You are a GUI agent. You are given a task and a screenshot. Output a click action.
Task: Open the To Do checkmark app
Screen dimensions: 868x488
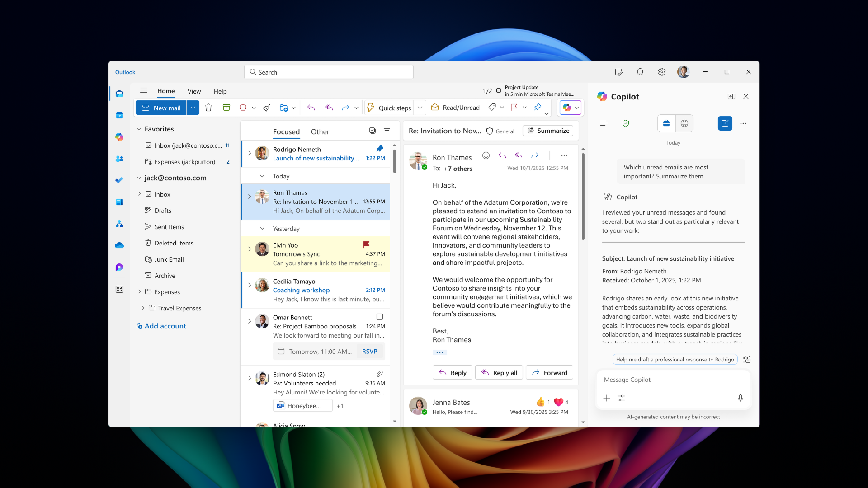tap(119, 180)
